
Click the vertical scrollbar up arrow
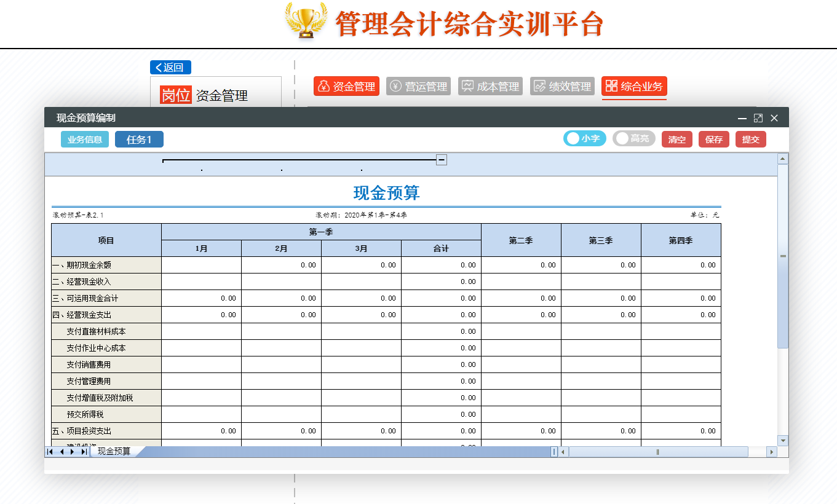783,159
